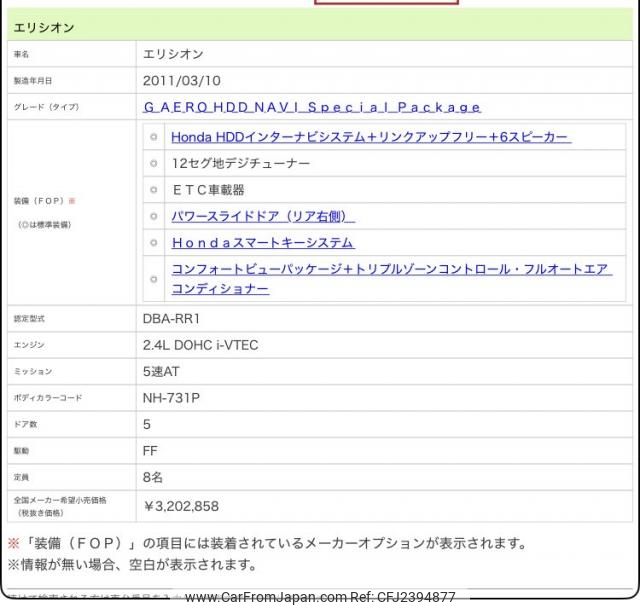The height and width of the screenshot is (608, 640).
Task: Click ◎ marker beside Hondaスマートキーシステム
Action: (x=154, y=243)
